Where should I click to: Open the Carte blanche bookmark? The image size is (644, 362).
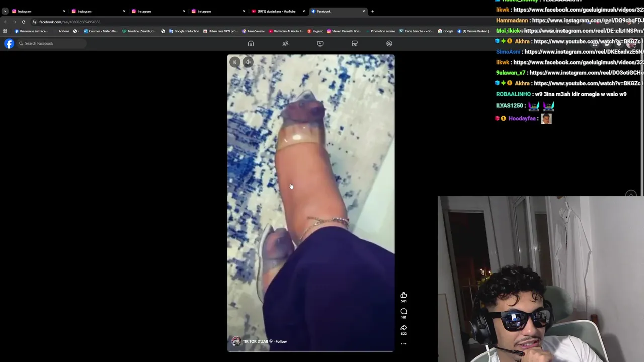click(x=416, y=31)
